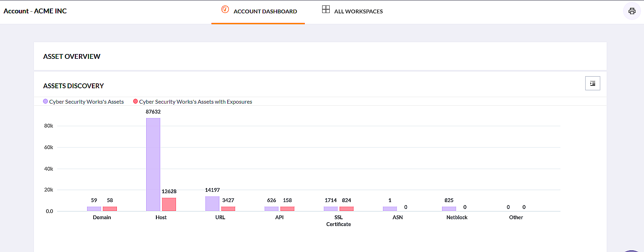Click the 825 value above Netblock
644x252 pixels.
point(449,200)
